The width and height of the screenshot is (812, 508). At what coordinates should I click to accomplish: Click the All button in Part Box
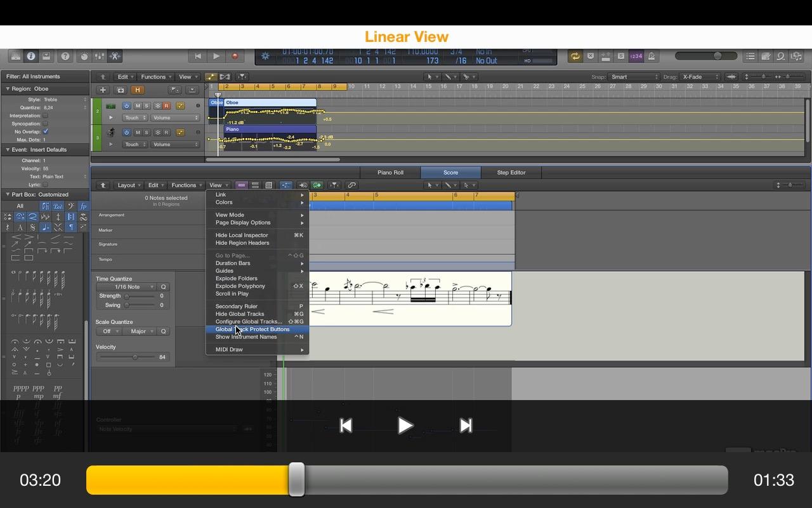point(20,206)
